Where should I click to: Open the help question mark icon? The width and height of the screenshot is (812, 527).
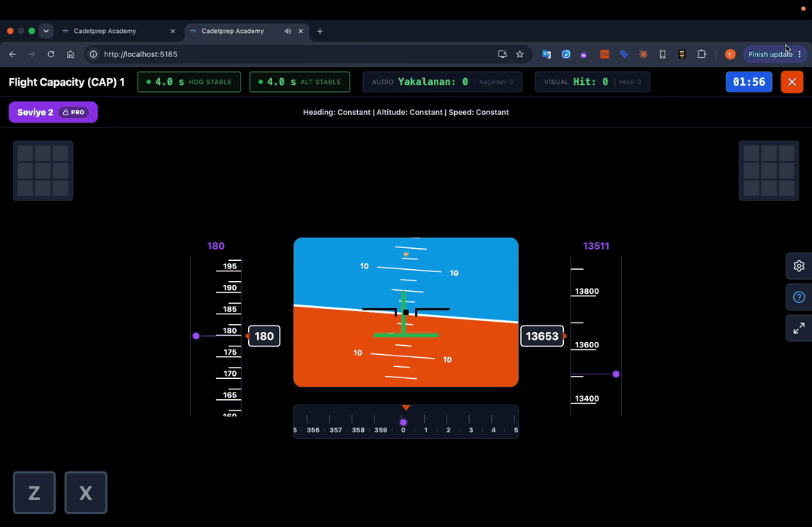click(x=798, y=297)
